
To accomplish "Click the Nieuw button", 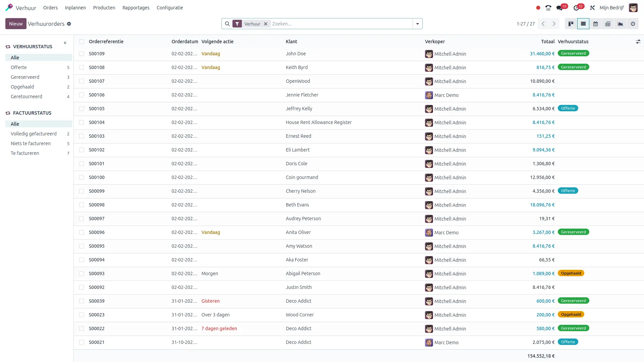I will 16,24.
